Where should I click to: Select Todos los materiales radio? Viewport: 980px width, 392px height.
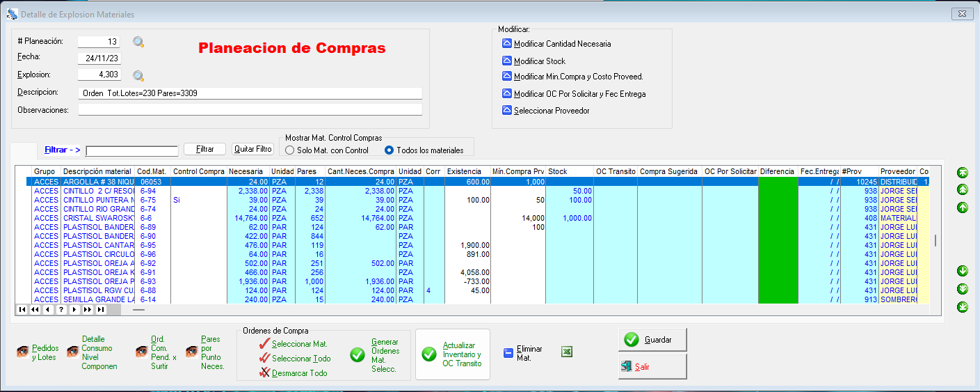click(x=424, y=150)
